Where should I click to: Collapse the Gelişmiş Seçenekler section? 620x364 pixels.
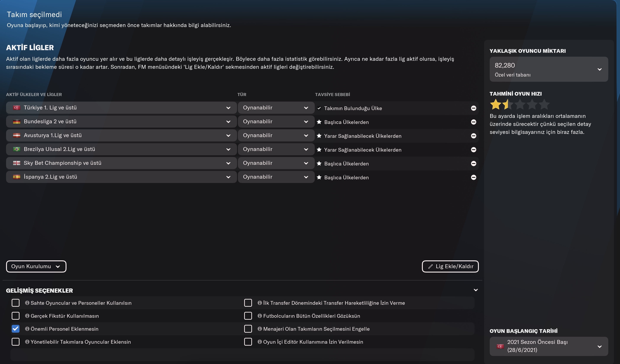(476, 290)
